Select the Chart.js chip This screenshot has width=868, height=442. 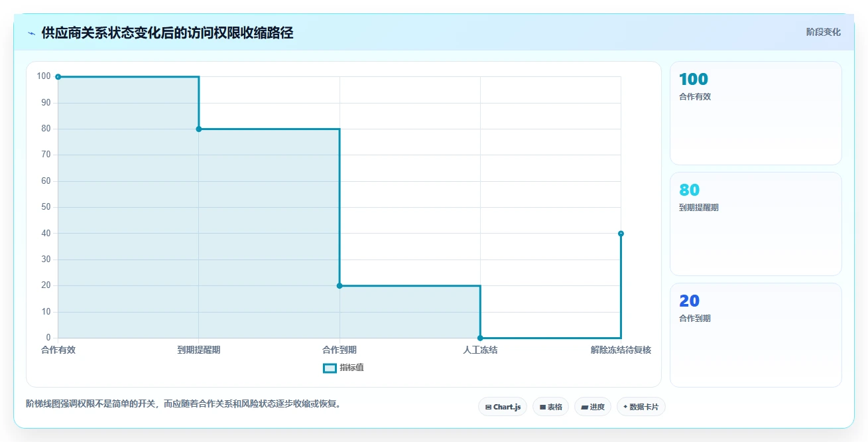pos(503,407)
